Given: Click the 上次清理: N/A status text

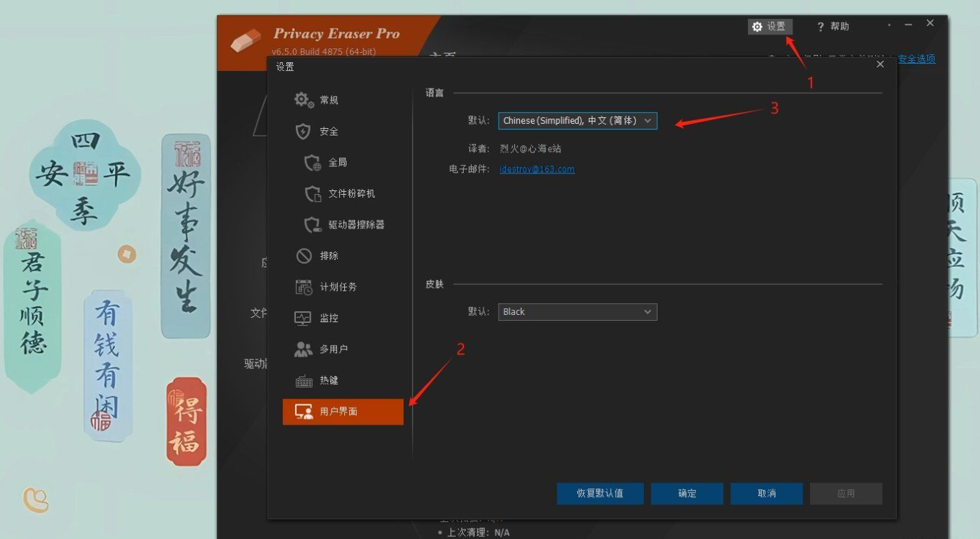Looking at the screenshot, I should pos(478,532).
